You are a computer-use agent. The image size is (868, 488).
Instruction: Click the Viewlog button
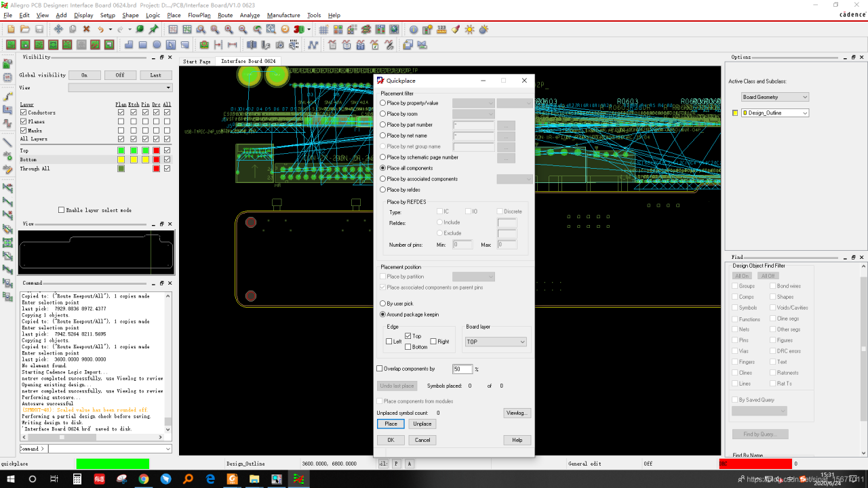(517, 413)
